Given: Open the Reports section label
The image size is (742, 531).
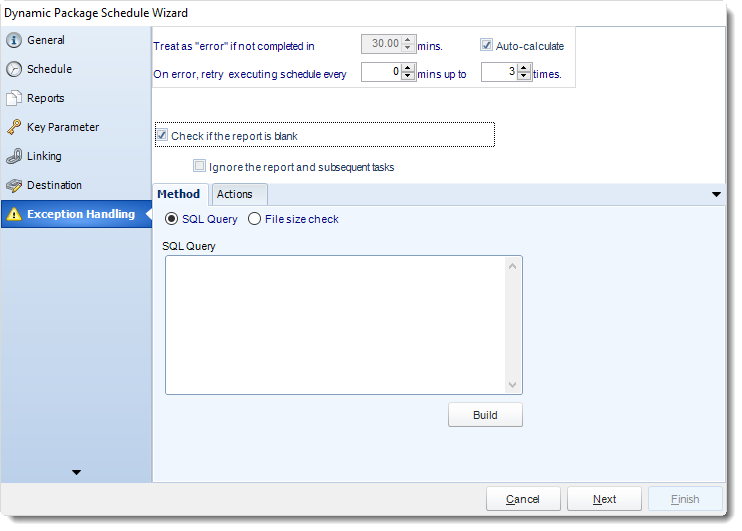Looking at the screenshot, I should coord(45,98).
